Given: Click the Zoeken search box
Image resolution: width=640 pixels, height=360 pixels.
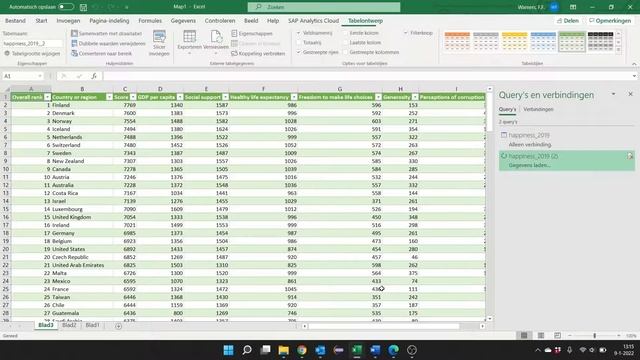Looking at the screenshot, I should [x=324, y=7].
